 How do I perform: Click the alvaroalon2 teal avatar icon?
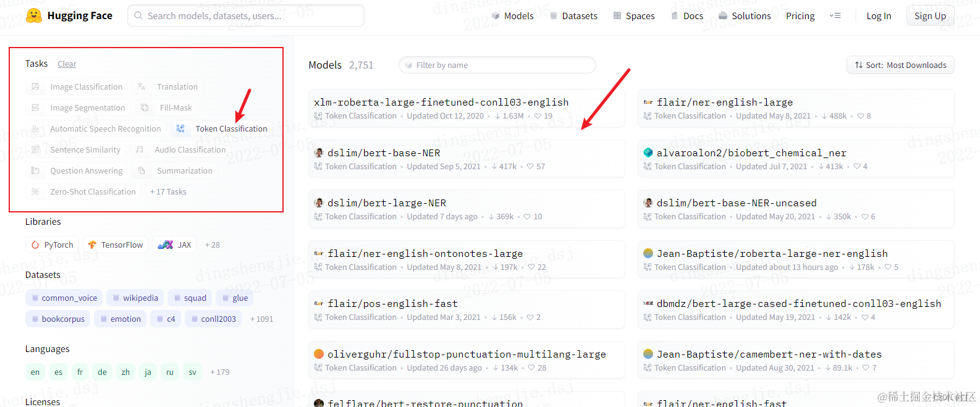coord(648,153)
